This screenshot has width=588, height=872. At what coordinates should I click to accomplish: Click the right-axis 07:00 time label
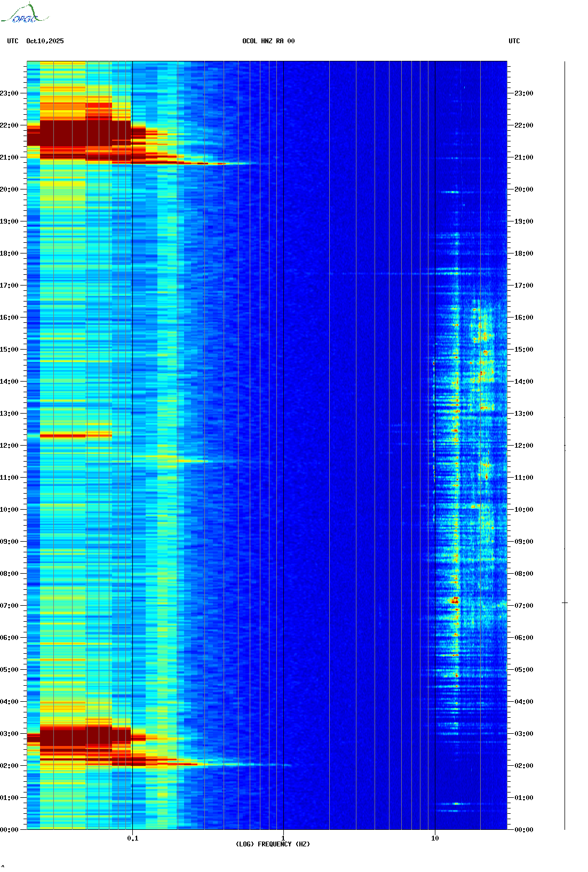point(524,606)
